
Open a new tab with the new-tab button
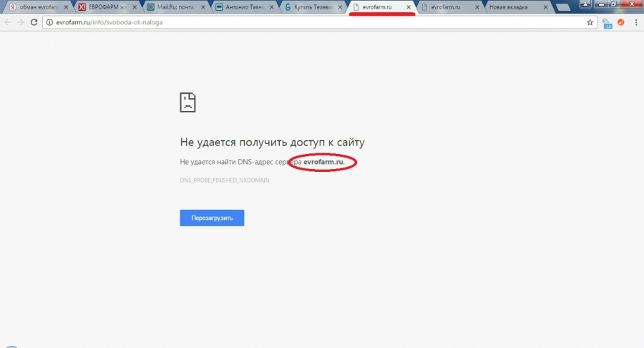click(x=562, y=7)
